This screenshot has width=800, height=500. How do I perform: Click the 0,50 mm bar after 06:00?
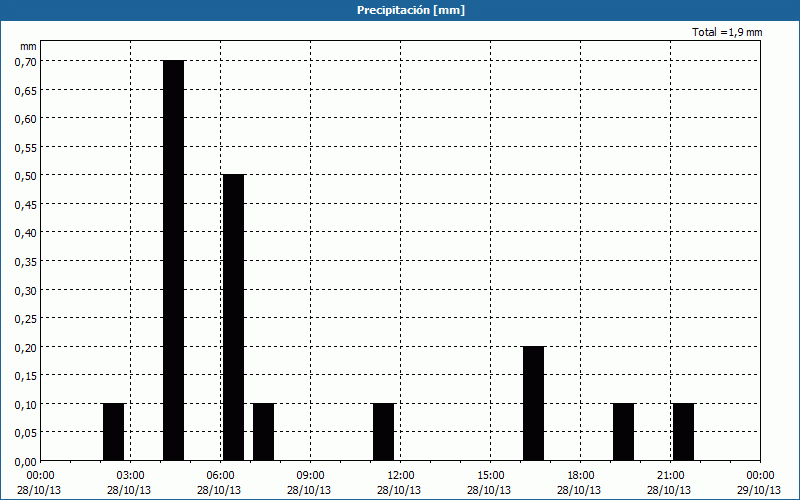coord(233,318)
